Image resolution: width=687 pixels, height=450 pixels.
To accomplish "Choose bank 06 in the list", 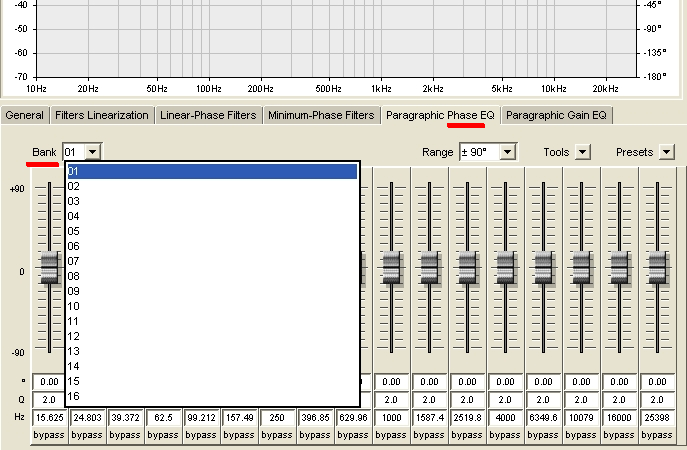I will point(212,246).
